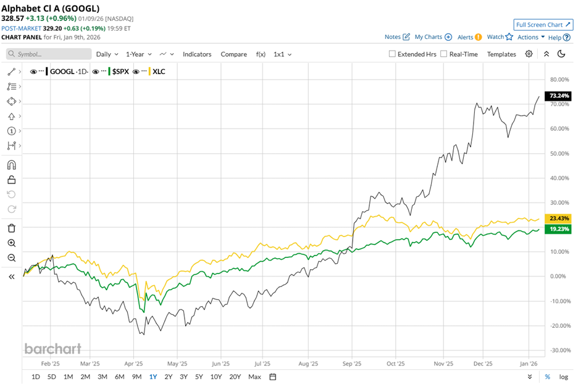578x392 pixels.
Task: Hide the $SPX comparison line
Action: point(96,72)
